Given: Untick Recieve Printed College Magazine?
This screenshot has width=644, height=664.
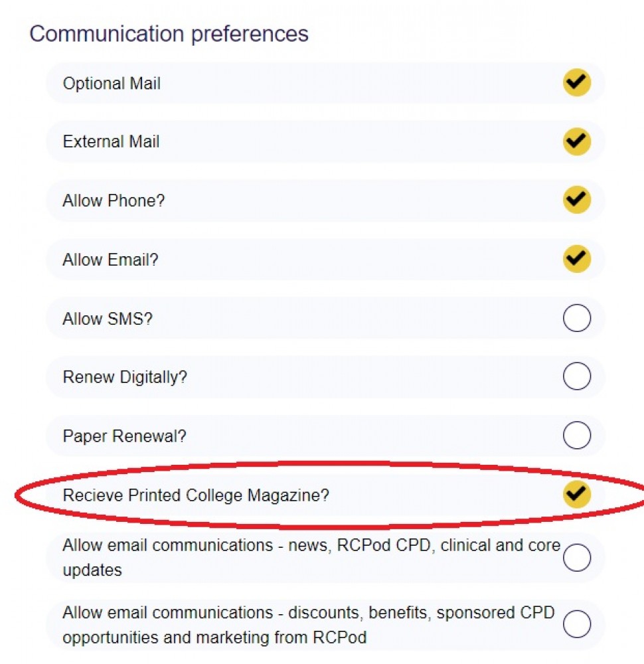Looking at the screenshot, I should tap(576, 495).
